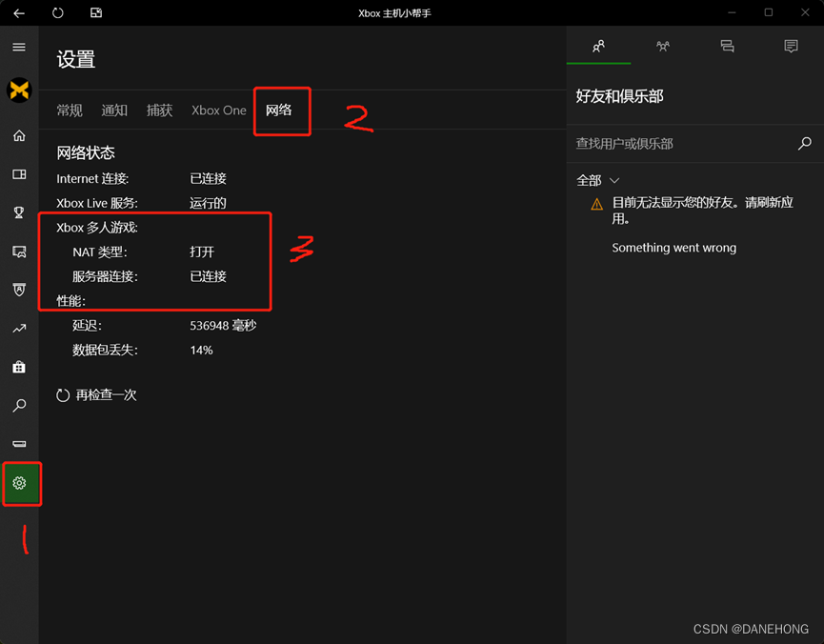Click the back arrow in title bar

(x=19, y=13)
